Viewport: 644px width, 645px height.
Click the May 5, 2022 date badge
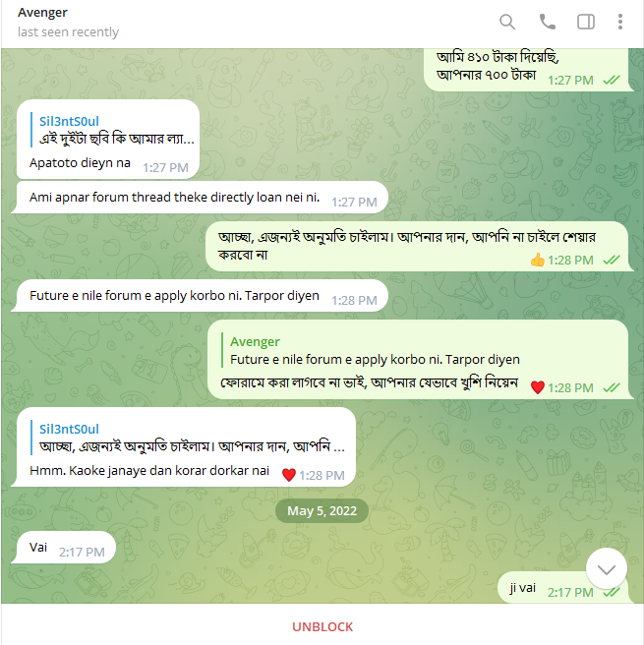(322, 510)
